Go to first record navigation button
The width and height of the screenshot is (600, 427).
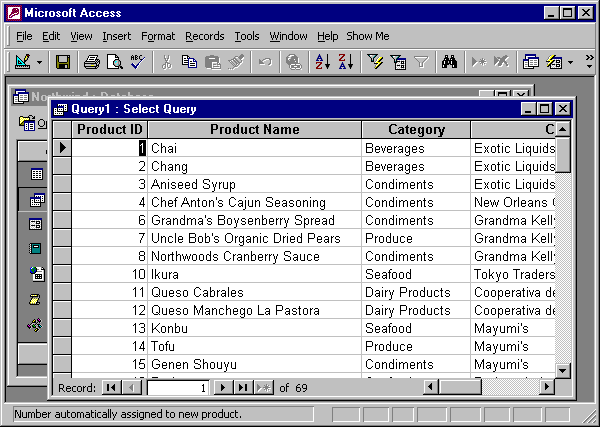coord(111,388)
